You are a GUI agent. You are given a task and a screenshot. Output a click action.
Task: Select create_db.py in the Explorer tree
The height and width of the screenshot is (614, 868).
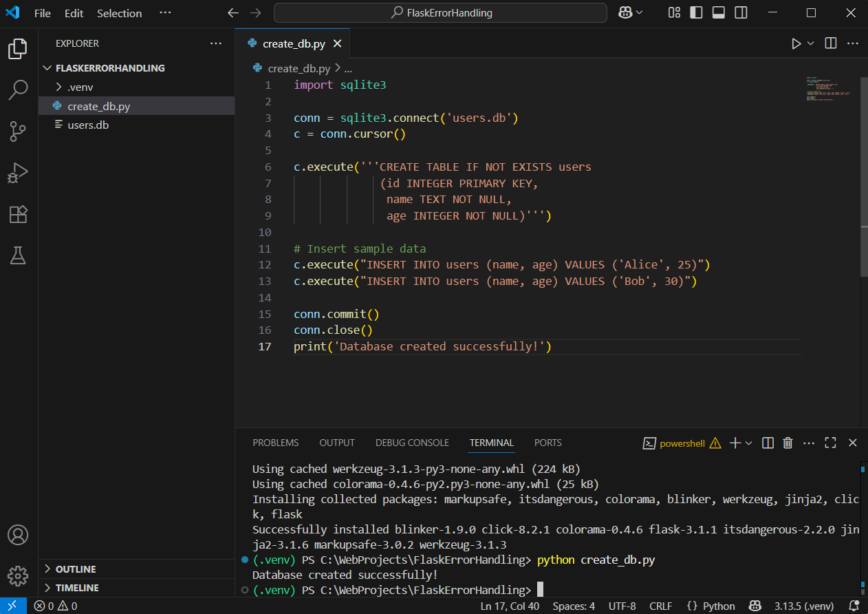click(136, 106)
